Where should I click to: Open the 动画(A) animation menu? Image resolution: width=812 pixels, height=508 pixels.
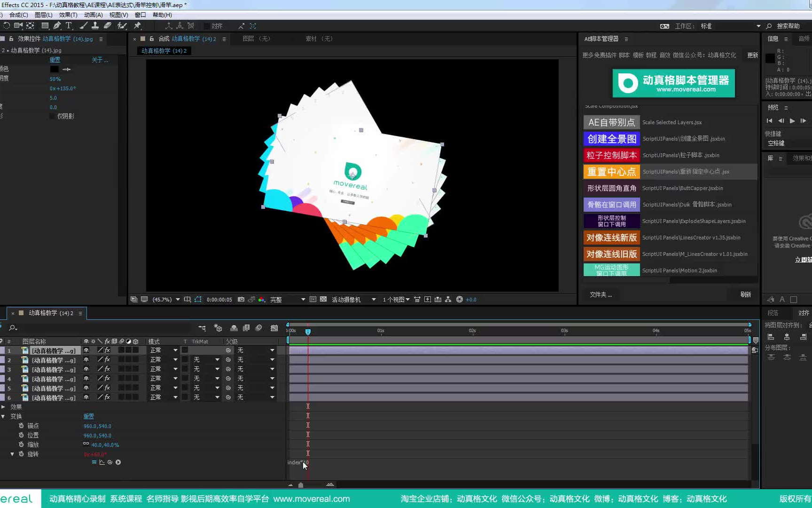(x=93, y=15)
